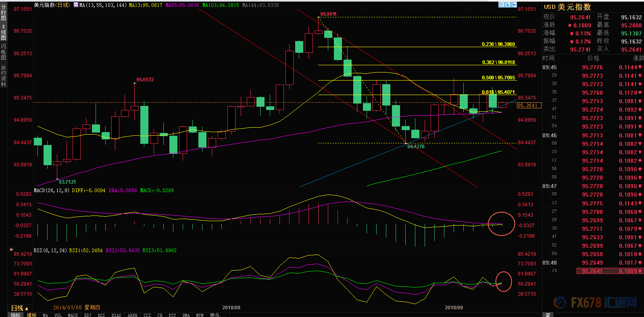Screen dimensions: 644x317
Task: Click the 94.4278 low price label
Action: 416,147
